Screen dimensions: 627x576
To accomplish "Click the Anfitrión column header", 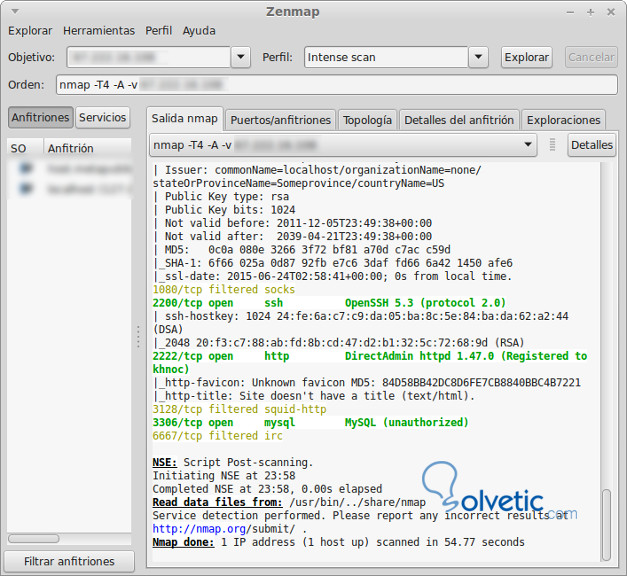I will click(x=87, y=148).
